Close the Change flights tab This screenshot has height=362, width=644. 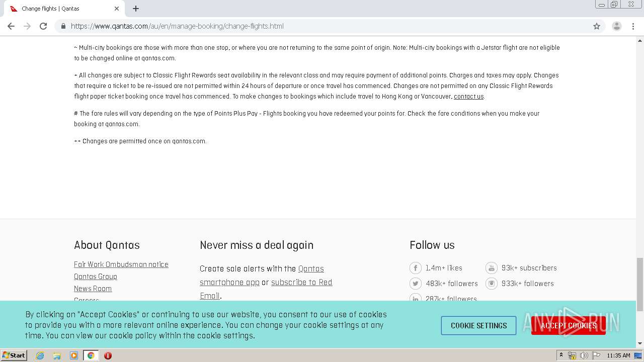click(x=117, y=9)
